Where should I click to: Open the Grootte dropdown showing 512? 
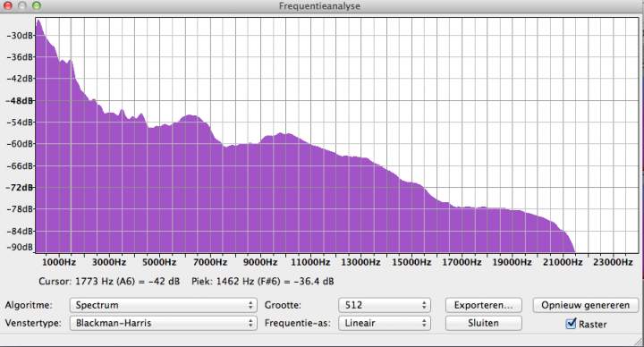tap(385, 305)
